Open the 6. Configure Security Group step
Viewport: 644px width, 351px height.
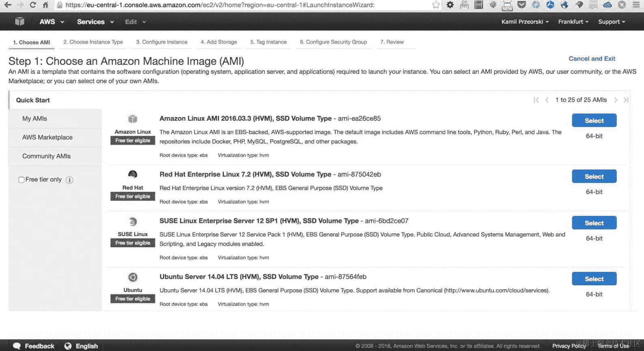(x=333, y=42)
